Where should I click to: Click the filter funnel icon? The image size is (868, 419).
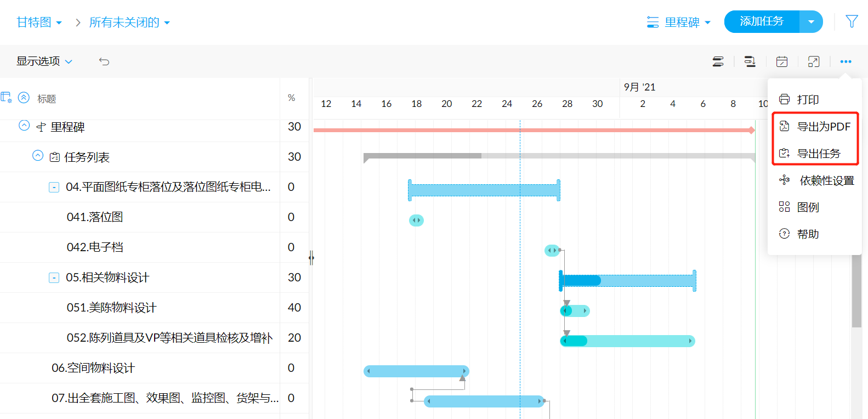click(851, 22)
